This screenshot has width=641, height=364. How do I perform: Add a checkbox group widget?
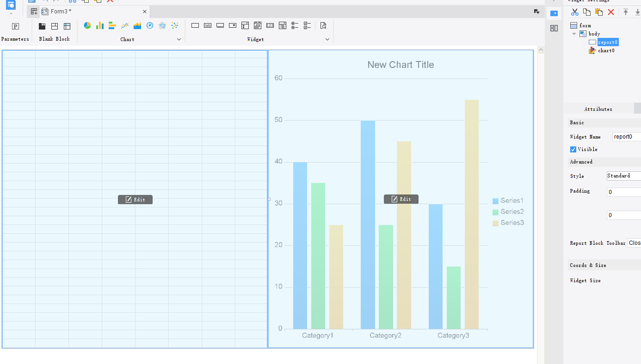tap(308, 25)
